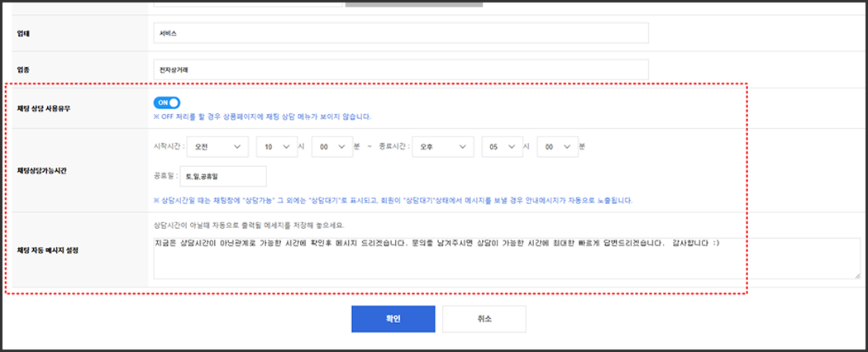The image size is (868, 352).
Task: Click the auto message textarea resize handle
Action: (856, 276)
